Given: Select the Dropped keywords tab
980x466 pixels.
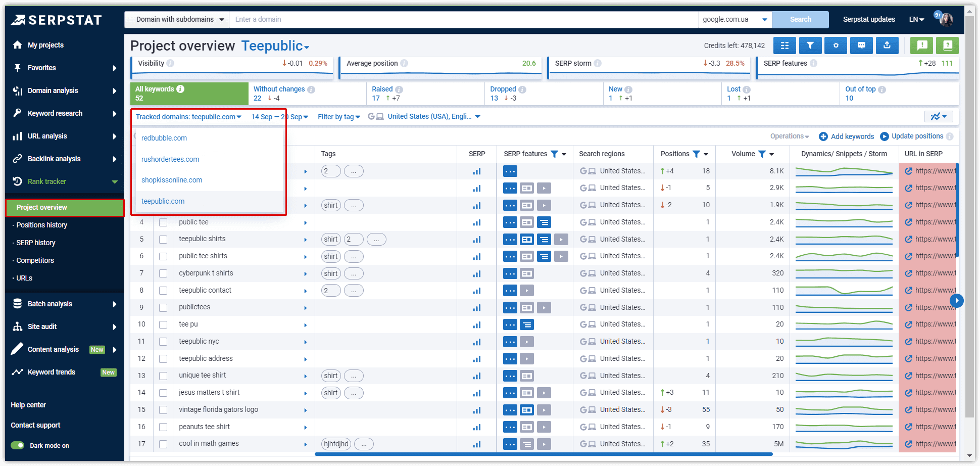Looking at the screenshot, I should tap(544, 94).
